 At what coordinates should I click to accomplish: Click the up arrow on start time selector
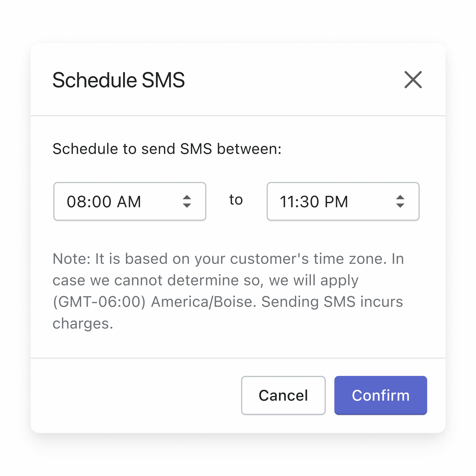point(187,197)
